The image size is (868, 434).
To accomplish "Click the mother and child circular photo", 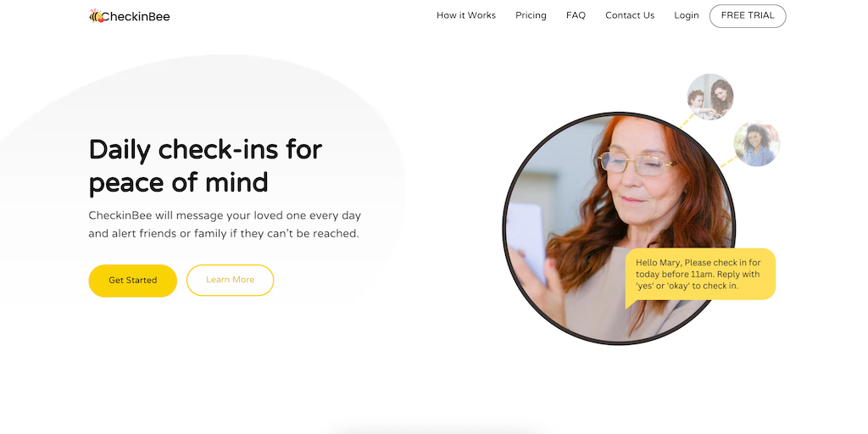I will click(710, 97).
